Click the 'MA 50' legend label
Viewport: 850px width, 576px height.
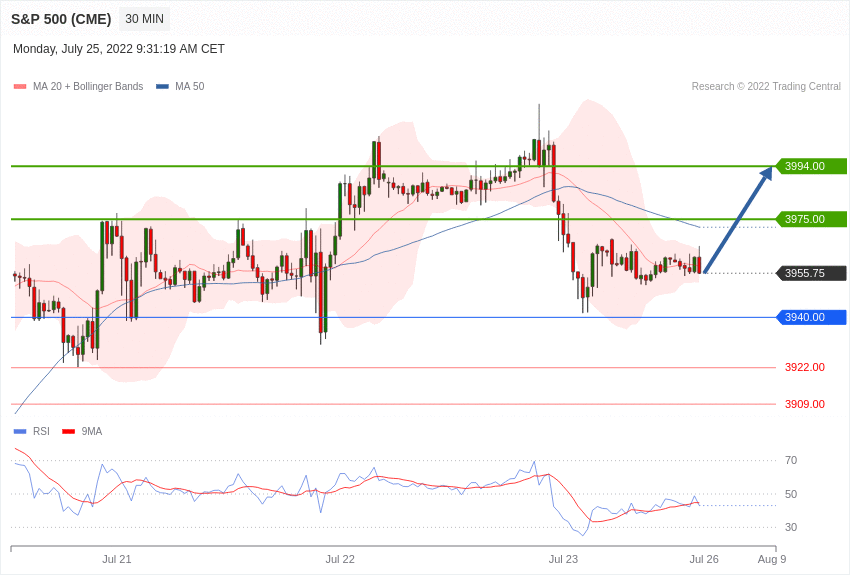pyautogui.click(x=190, y=86)
